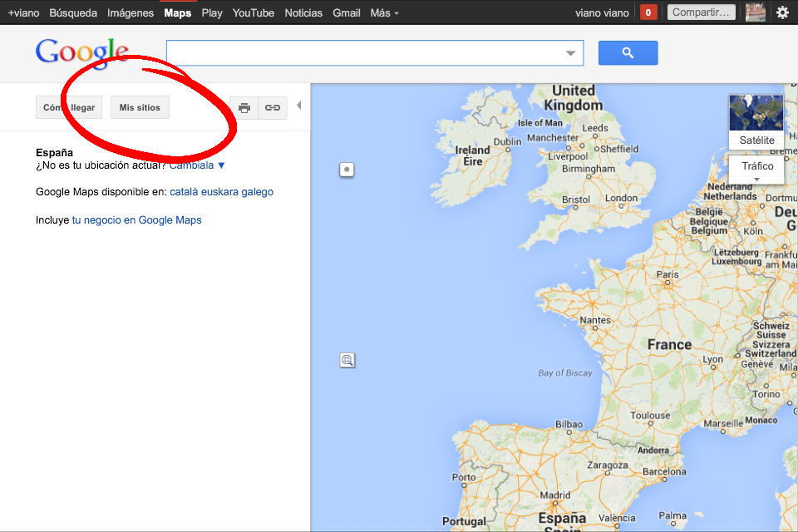Switch language to euskara
Screen dimensions: 798x532
(x=219, y=192)
